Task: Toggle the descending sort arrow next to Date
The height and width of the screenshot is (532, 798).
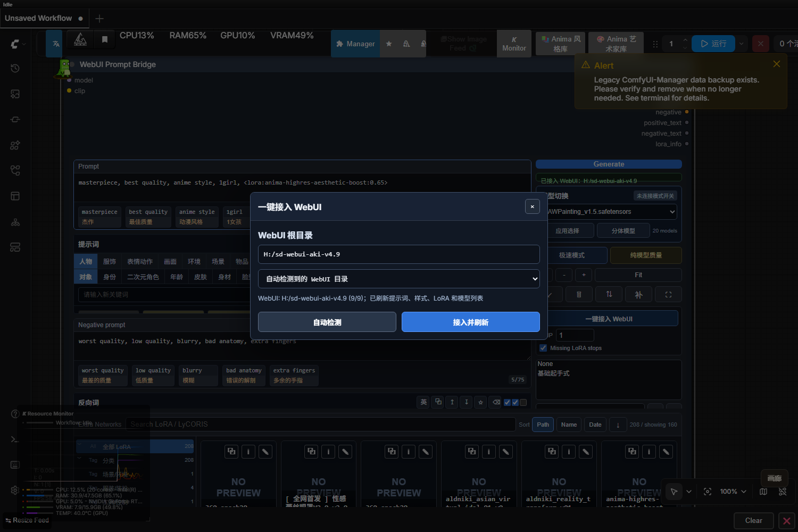Action: (x=618, y=425)
